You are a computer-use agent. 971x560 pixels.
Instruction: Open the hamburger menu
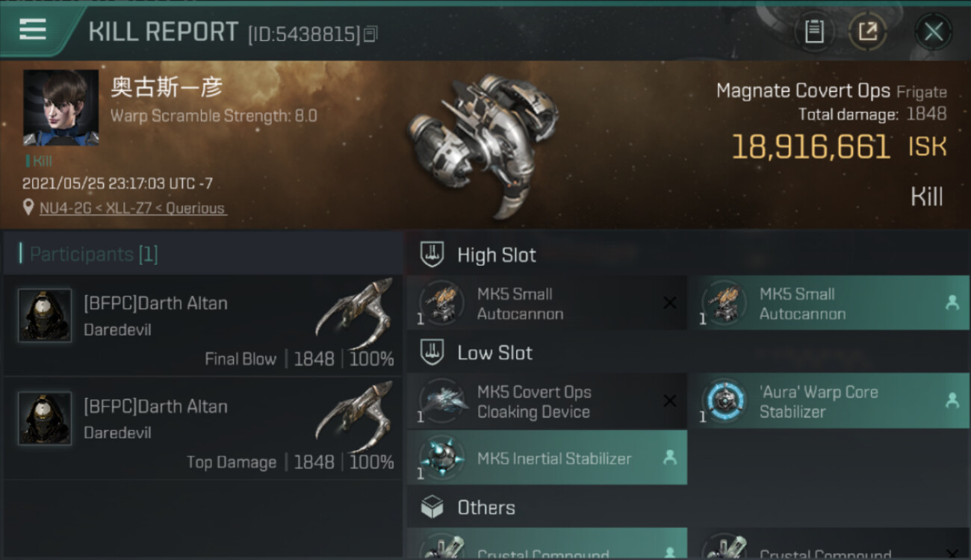point(32,30)
